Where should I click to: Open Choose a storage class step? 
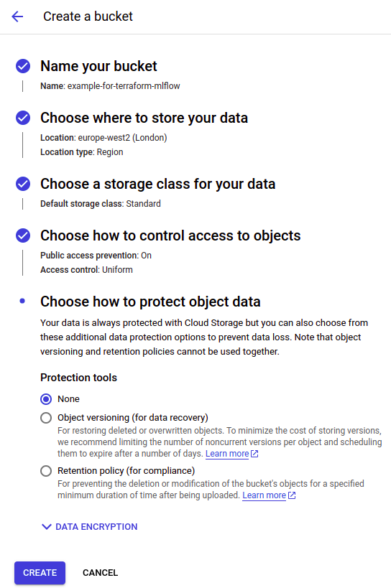[158, 184]
